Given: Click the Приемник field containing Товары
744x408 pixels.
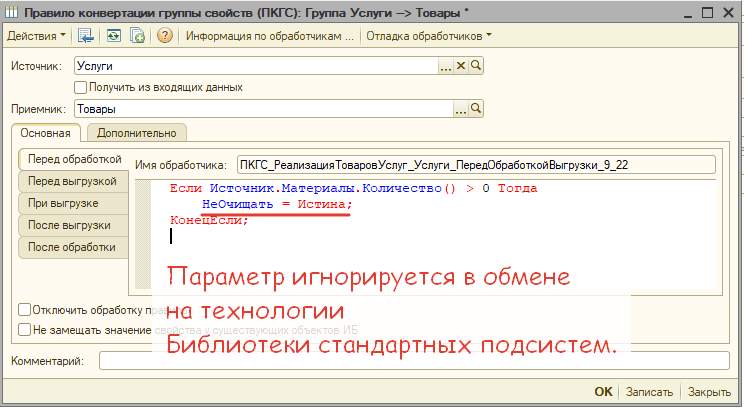Looking at the screenshot, I should point(264,109).
